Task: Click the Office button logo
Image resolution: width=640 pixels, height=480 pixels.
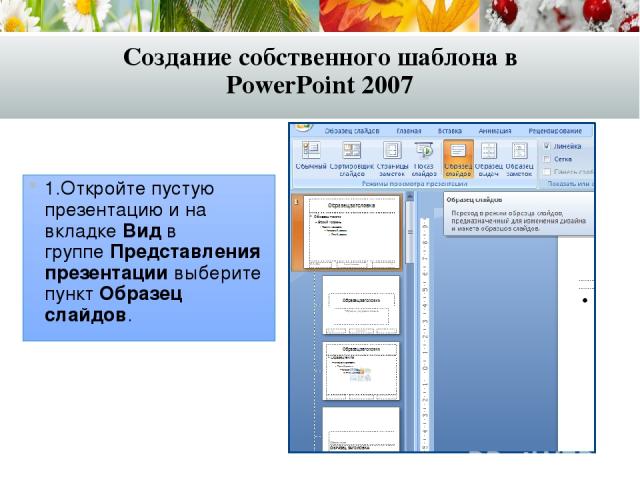Action: click(302, 127)
